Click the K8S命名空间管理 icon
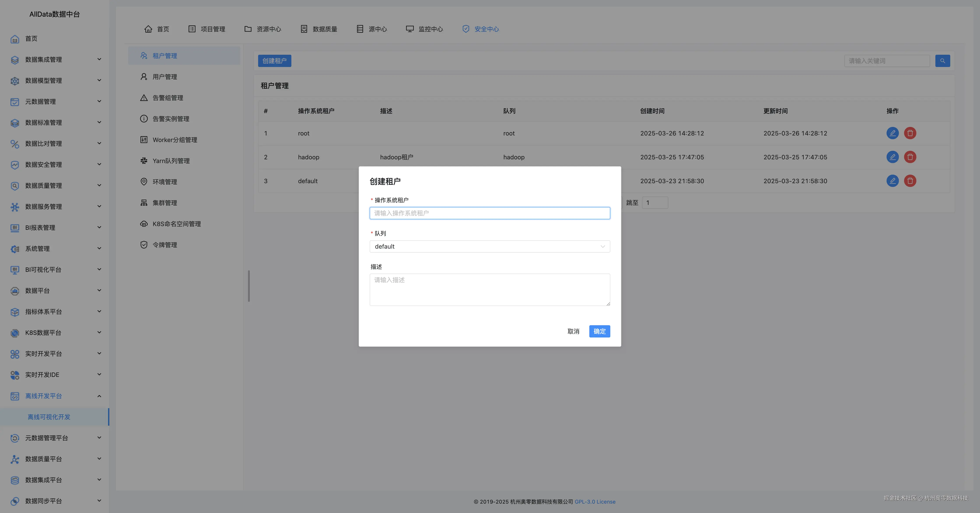 pyautogui.click(x=144, y=224)
